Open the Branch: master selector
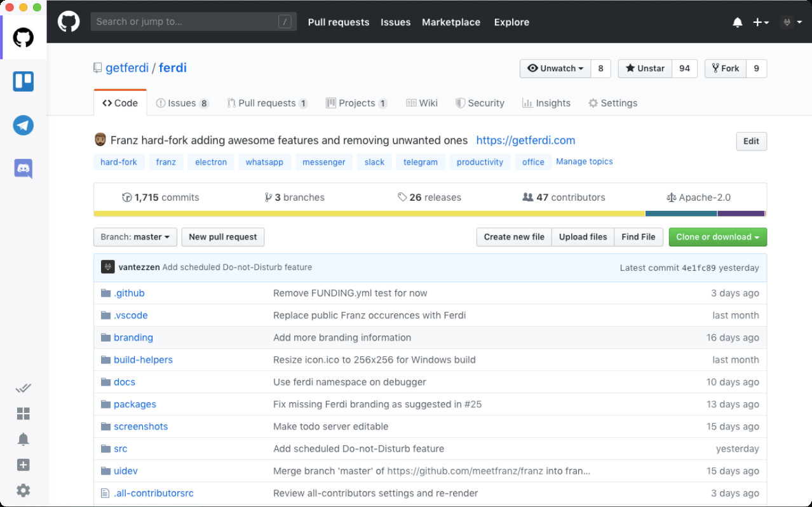 point(135,237)
